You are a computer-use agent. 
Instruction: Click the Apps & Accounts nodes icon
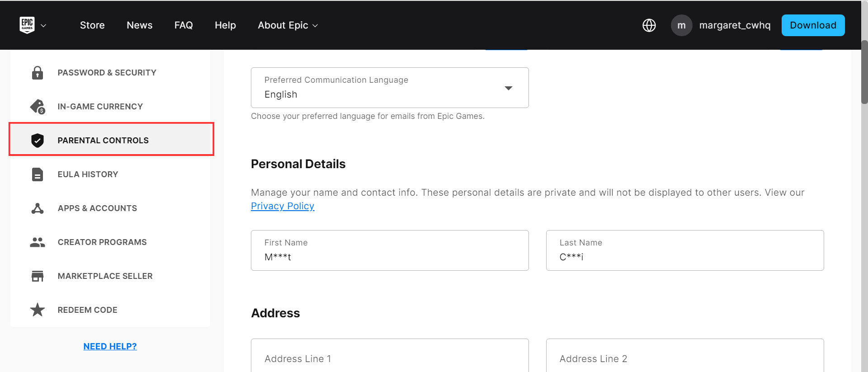click(x=38, y=208)
